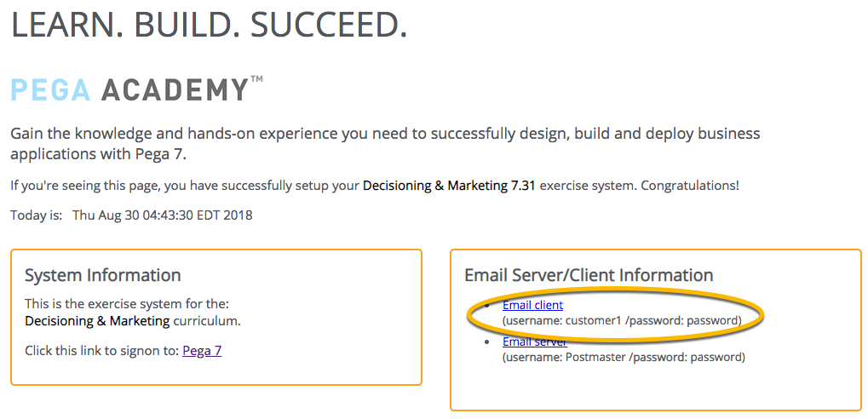Open the Email client link
Image resolution: width=868 pixels, height=419 pixels.
(532, 305)
